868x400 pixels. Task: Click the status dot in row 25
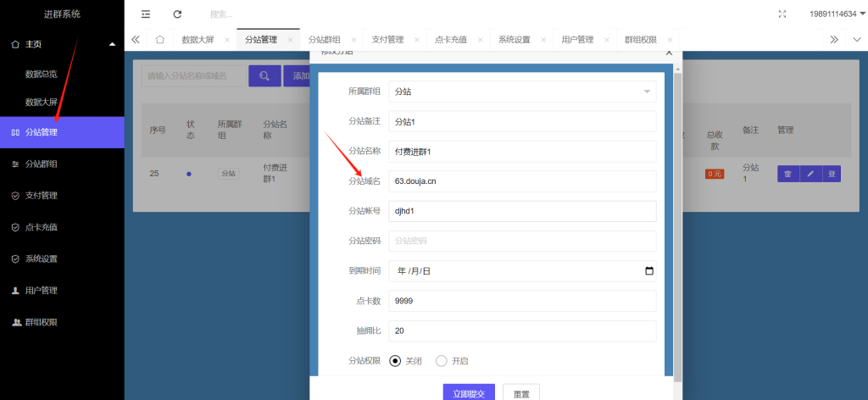(189, 174)
